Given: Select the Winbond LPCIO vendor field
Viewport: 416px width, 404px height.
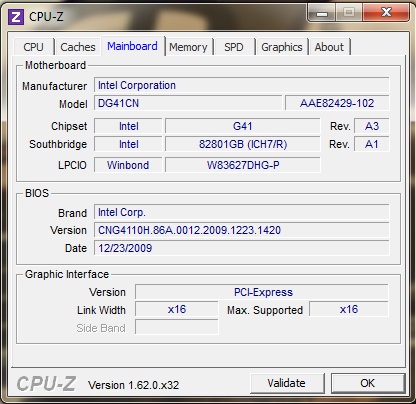Looking at the screenshot, I should click(x=128, y=165).
